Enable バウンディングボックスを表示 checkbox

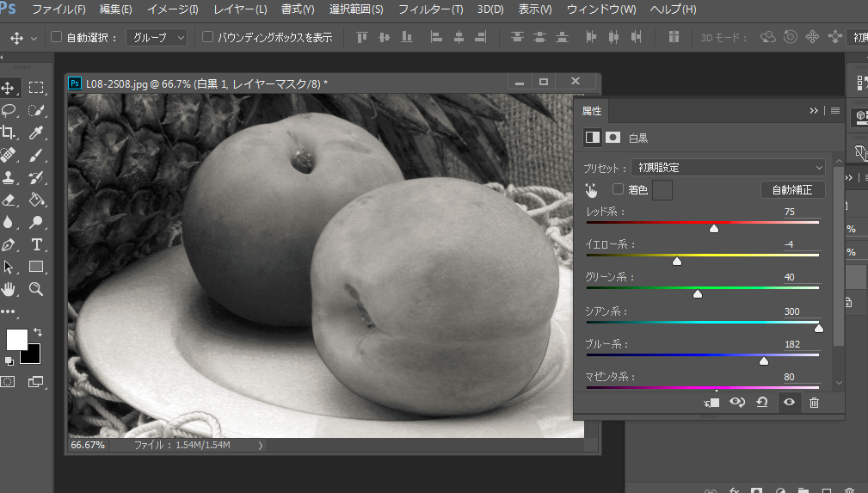tap(207, 37)
